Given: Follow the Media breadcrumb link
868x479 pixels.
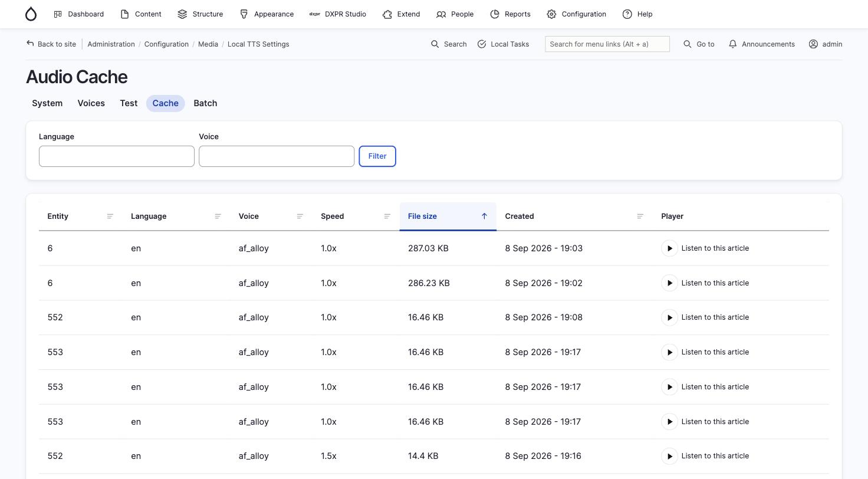Looking at the screenshot, I should (x=208, y=44).
